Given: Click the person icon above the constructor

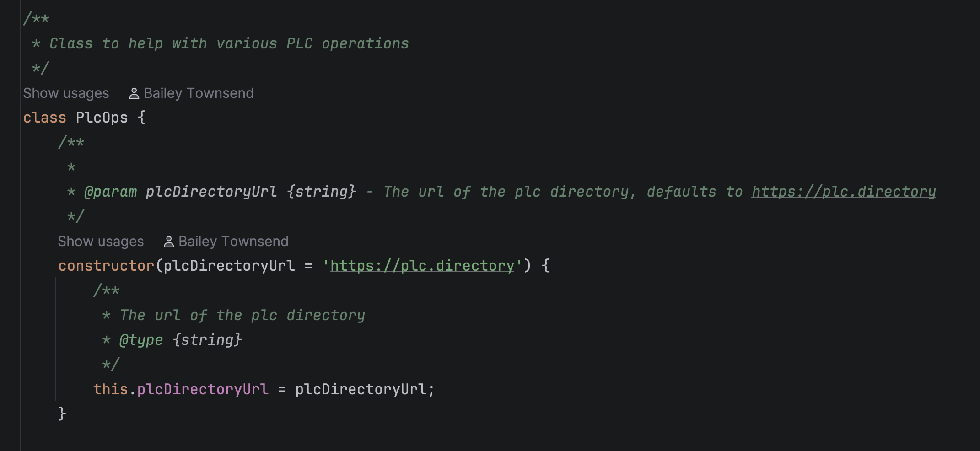Looking at the screenshot, I should (x=169, y=242).
